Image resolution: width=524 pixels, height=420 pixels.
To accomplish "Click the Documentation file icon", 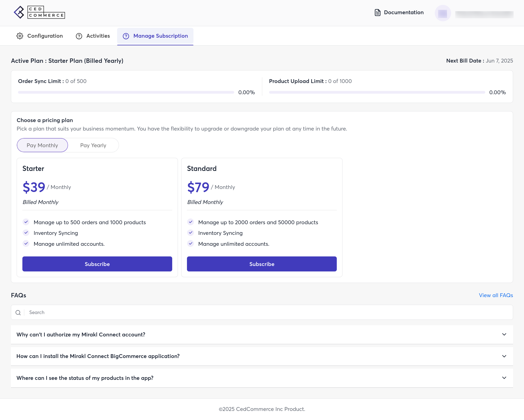I will tap(377, 13).
